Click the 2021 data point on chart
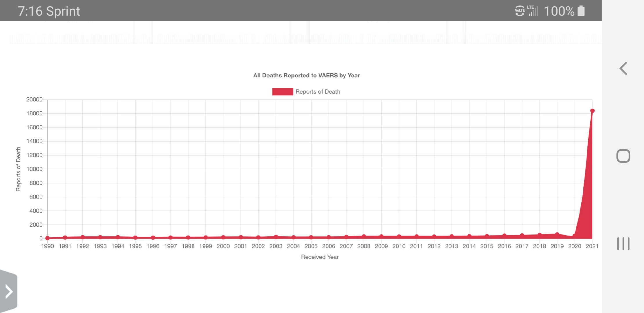 (592, 111)
